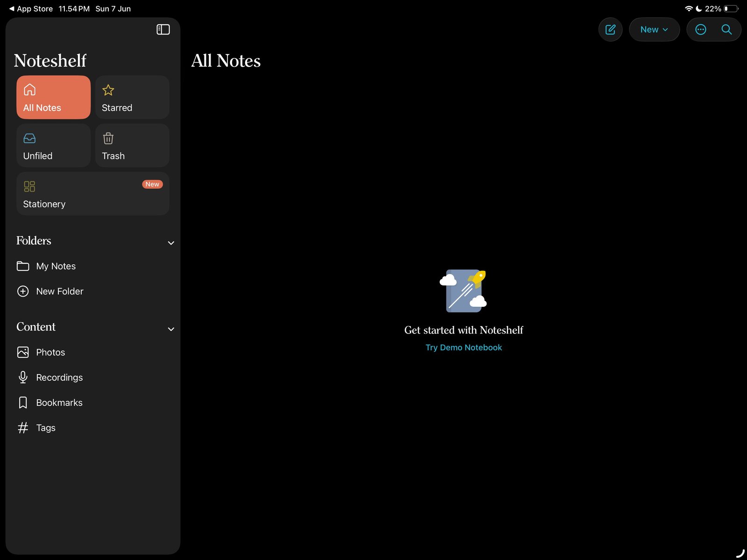Screen dimensions: 747x560
Task: Click the New badge on Stationery
Action: (x=152, y=184)
